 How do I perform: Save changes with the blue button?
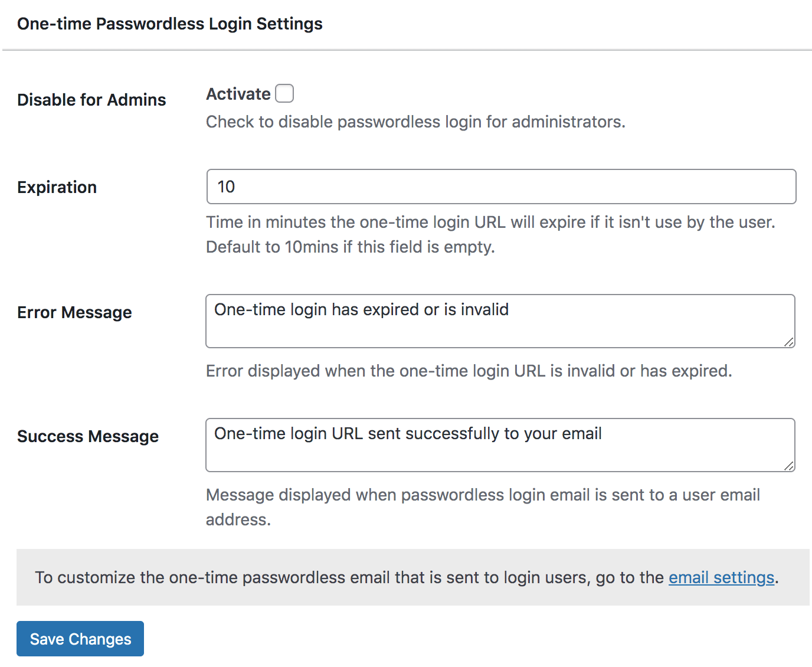point(80,639)
